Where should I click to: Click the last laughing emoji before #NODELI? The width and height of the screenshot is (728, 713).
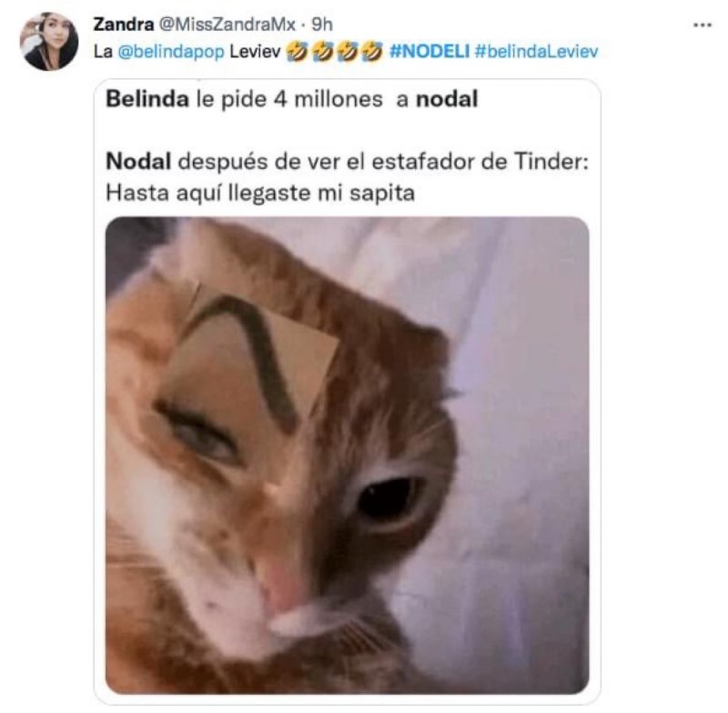click(372, 51)
